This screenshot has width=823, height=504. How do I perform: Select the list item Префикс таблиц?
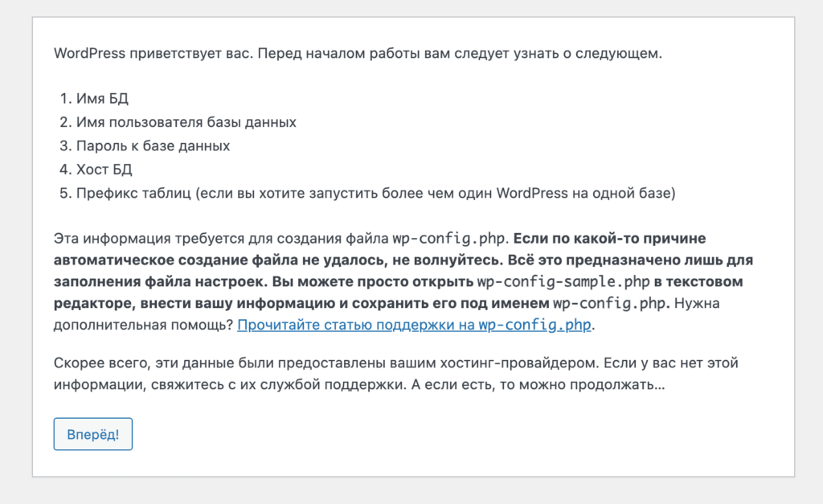click(376, 193)
